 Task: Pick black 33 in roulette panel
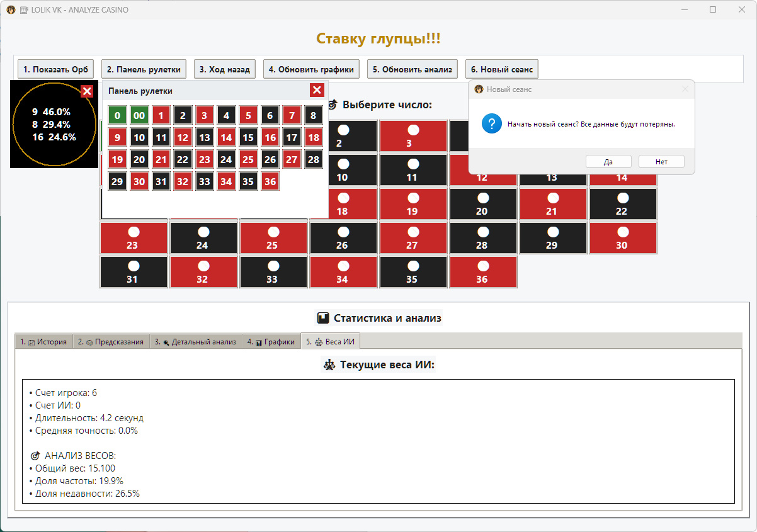(x=204, y=181)
